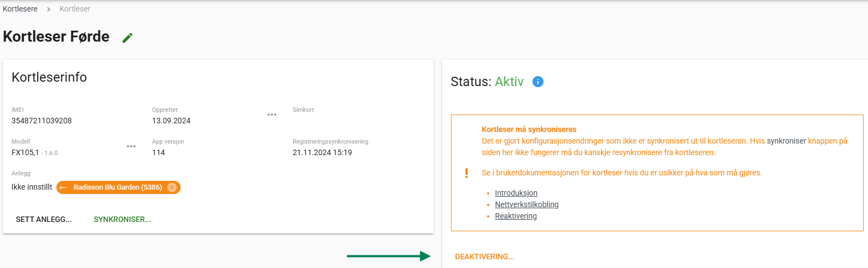Screen dimensions: 868x268
Task: Go to the Kortlesere breadcrumb
Action: point(20,9)
